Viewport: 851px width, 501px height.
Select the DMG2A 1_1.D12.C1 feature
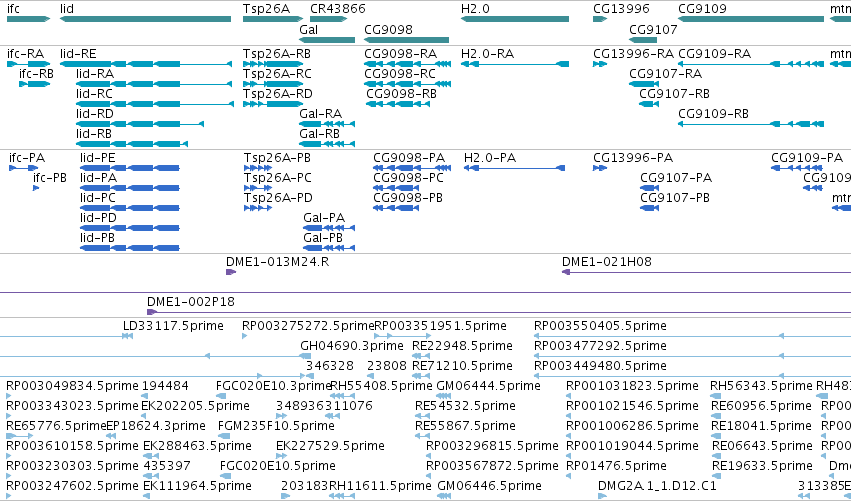[x=602, y=496]
